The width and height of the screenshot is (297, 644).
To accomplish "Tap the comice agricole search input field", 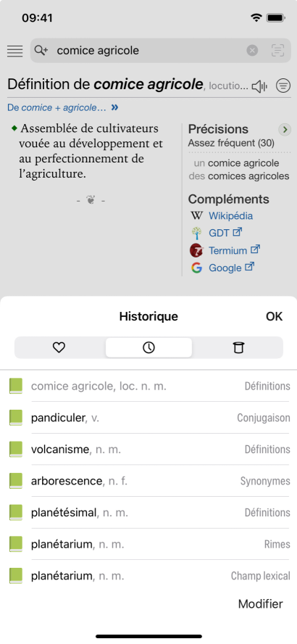I will [148, 51].
